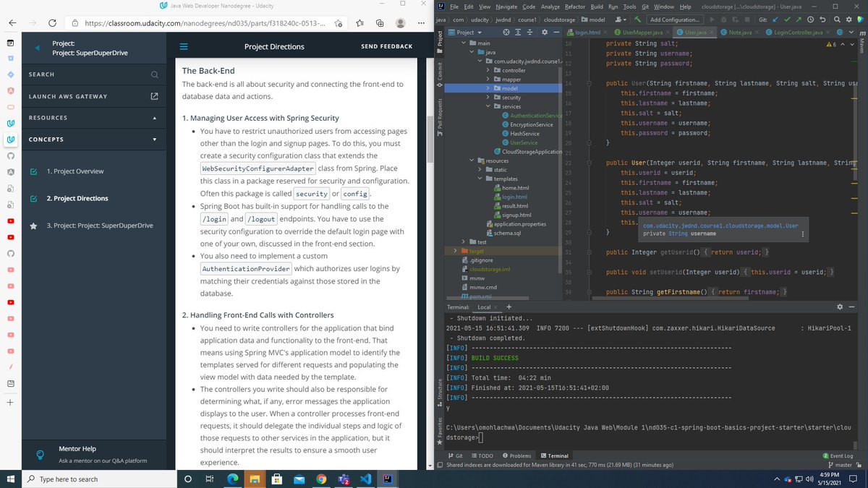Click Send Feedback in Udacity header
The width and height of the screenshot is (868, 488).
point(386,46)
